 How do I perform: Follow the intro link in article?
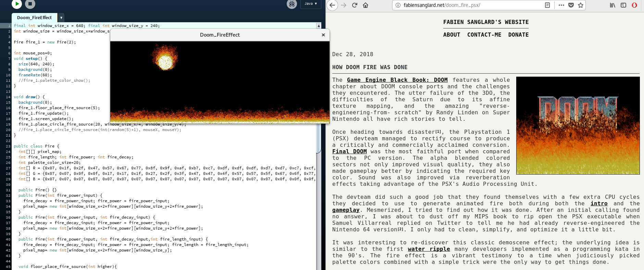tap(599, 204)
